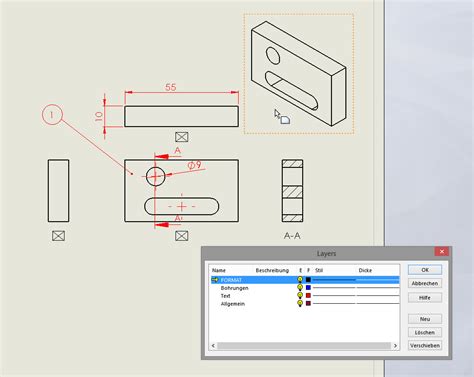Select the A-A section view label
The image size is (474, 377).
[x=292, y=236]
